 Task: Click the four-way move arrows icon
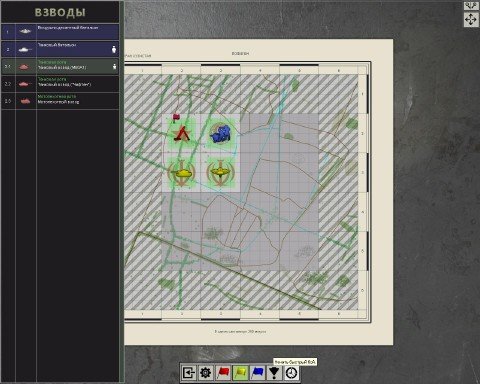tap(471, 20)
